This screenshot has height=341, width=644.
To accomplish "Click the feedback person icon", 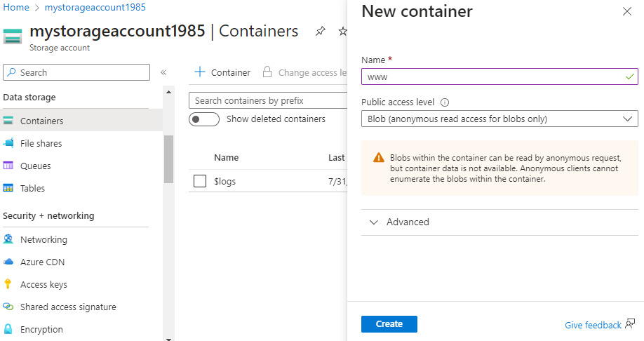I will point(630,323).
